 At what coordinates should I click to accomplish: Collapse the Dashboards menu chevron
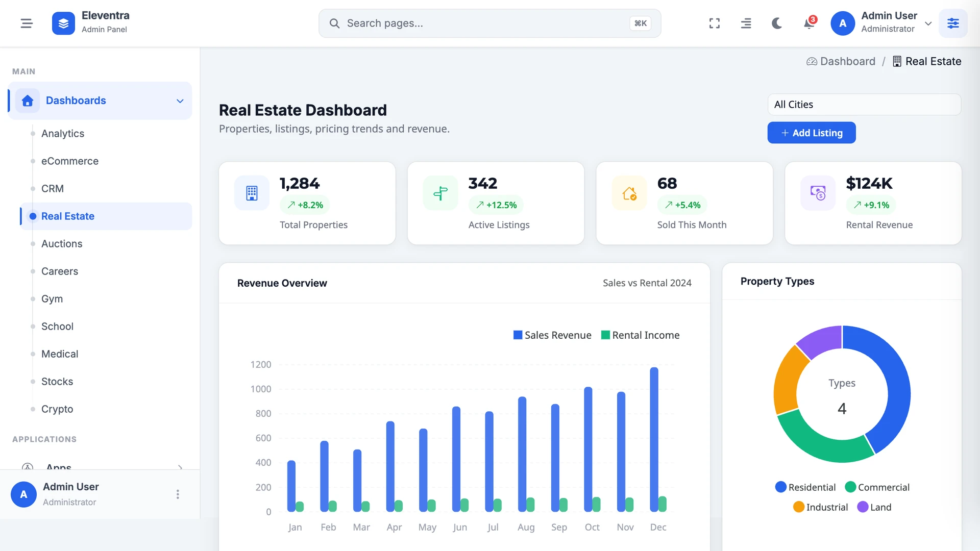(x=180, y=101)
